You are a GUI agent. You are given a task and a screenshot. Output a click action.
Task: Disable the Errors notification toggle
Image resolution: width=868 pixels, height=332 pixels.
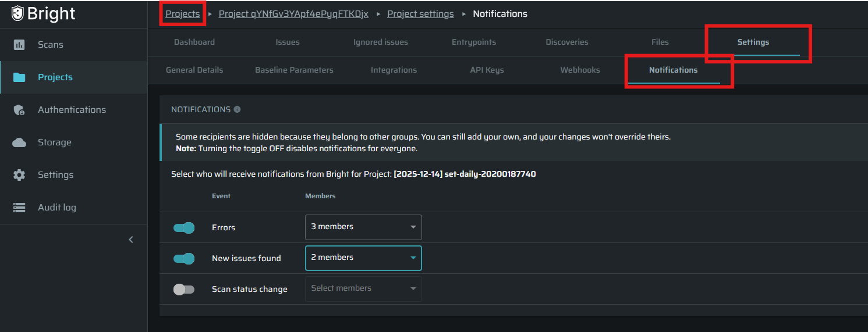point(184,227)
